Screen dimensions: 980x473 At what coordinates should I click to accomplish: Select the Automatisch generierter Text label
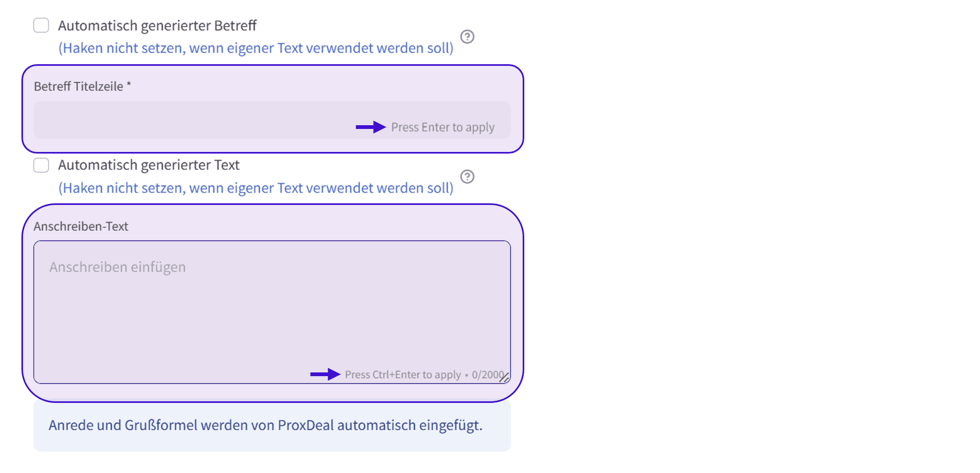coord(149,165)
